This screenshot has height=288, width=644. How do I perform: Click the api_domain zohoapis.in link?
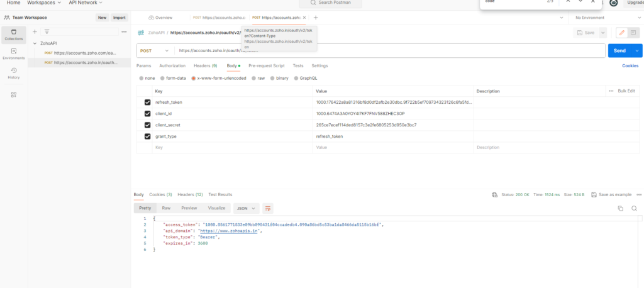pyautogui.click(x=230, y=231)
